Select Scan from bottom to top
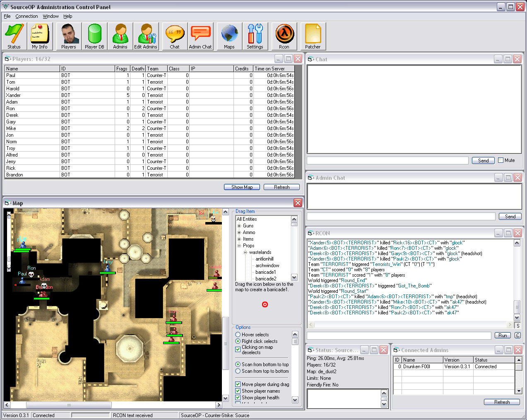 tap(238, 364)
